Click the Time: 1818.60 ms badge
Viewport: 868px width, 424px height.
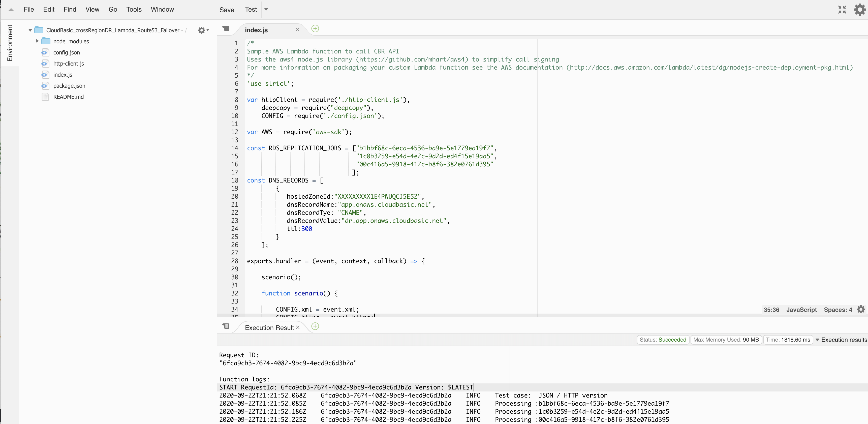pyautogui.click(x=788, y=340)
